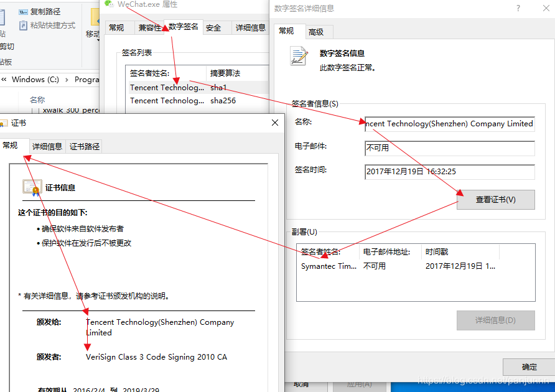The height and width of the screenshot is (392, 555).
Task: Click the countersignature timestamp 2017年12月19日 cell
Action: click(460, 266)
